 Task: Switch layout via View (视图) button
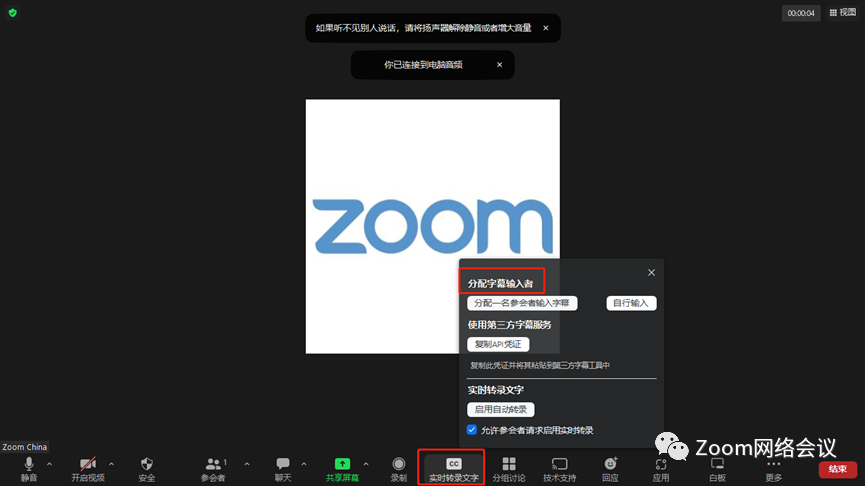843,13
